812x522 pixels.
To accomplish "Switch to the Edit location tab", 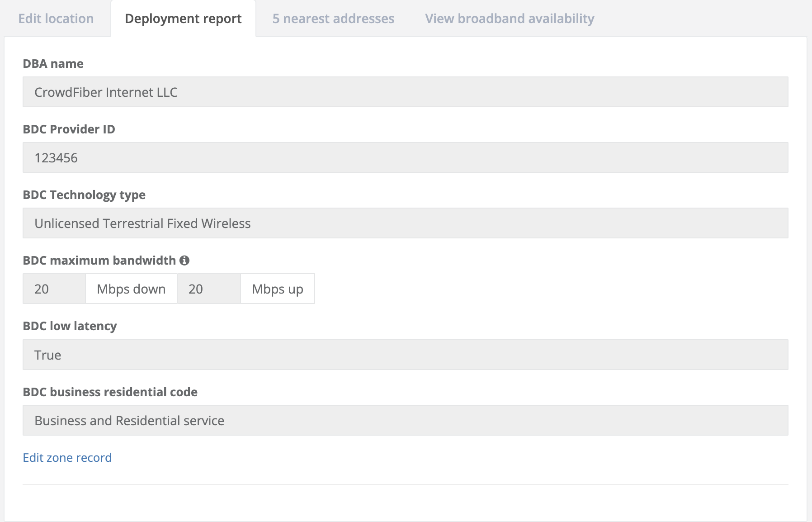I will [55, 19].
